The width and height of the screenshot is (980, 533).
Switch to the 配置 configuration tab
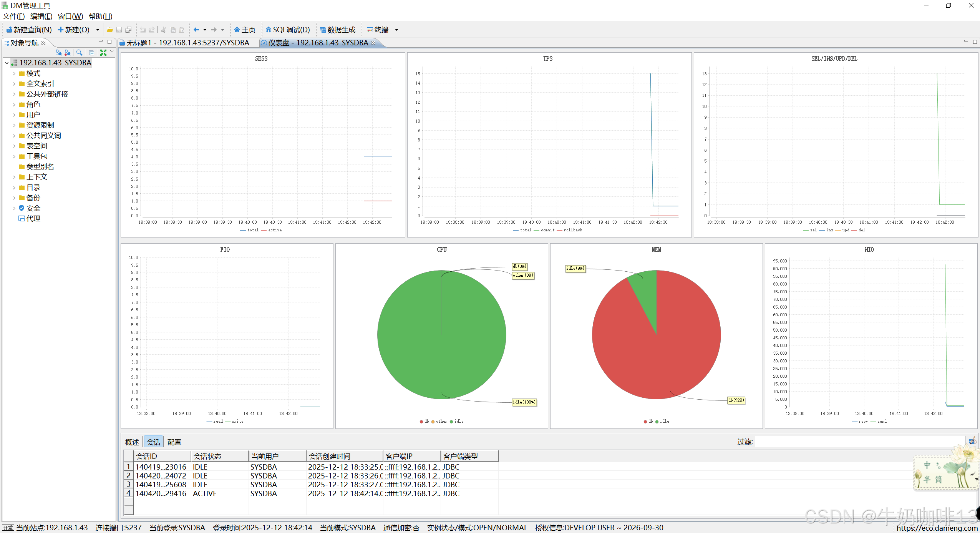pyautogui.click(x=174, y=442)
